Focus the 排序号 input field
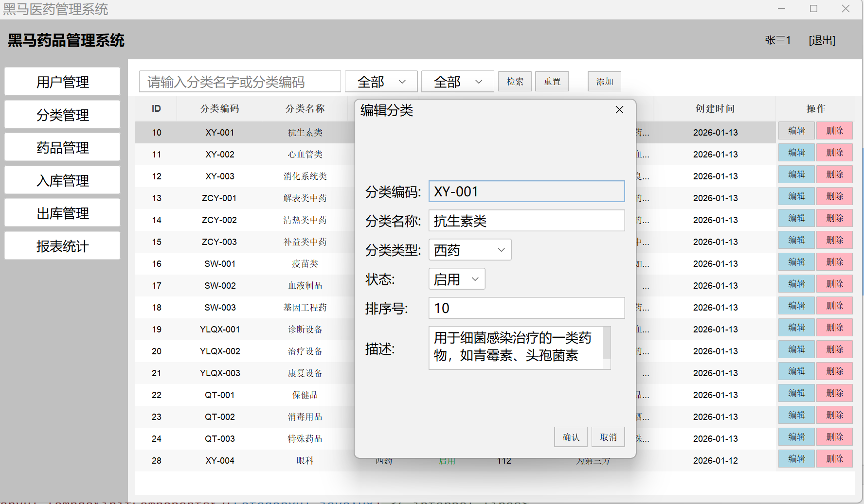 click(x=526, y=308)
